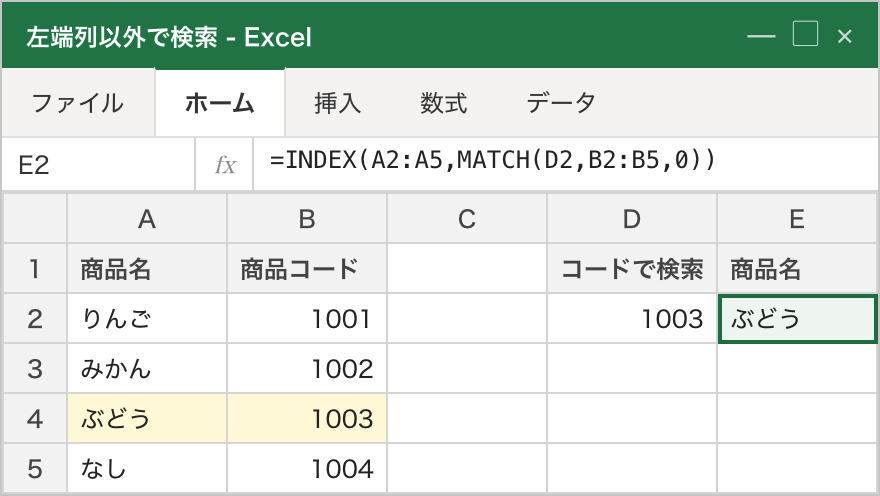880x496 pixels.
Task: Minimize the Excel window
Action: point(762,36)
